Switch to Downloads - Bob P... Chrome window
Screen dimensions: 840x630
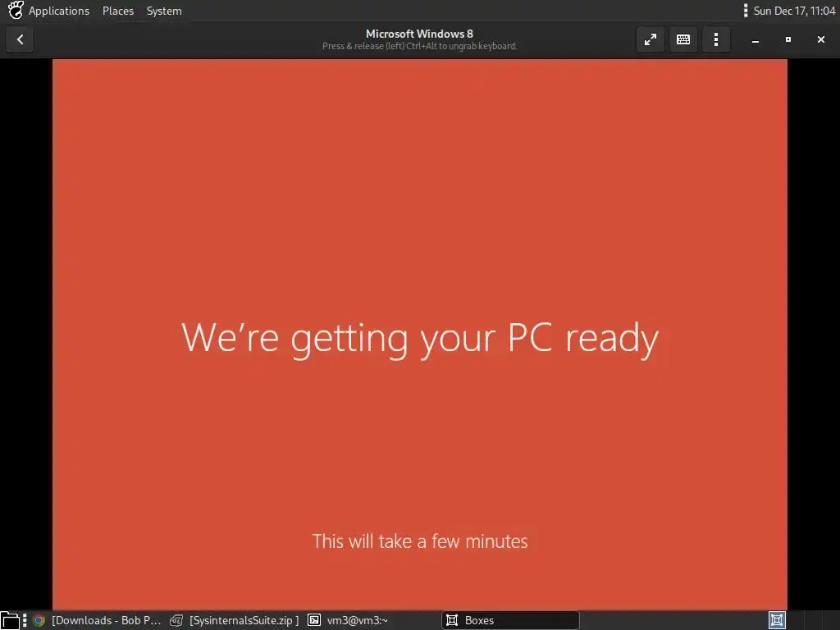click(x=97, y=620)
